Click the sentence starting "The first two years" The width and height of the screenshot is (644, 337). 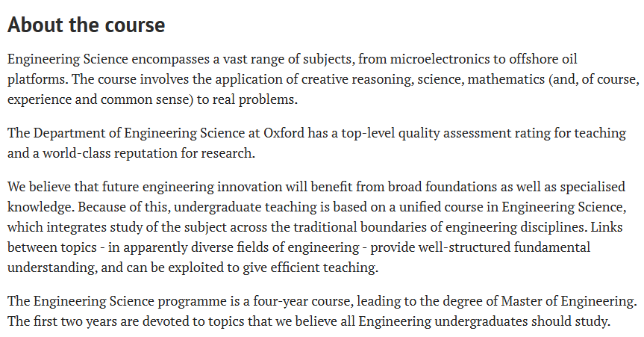(310, 321)
